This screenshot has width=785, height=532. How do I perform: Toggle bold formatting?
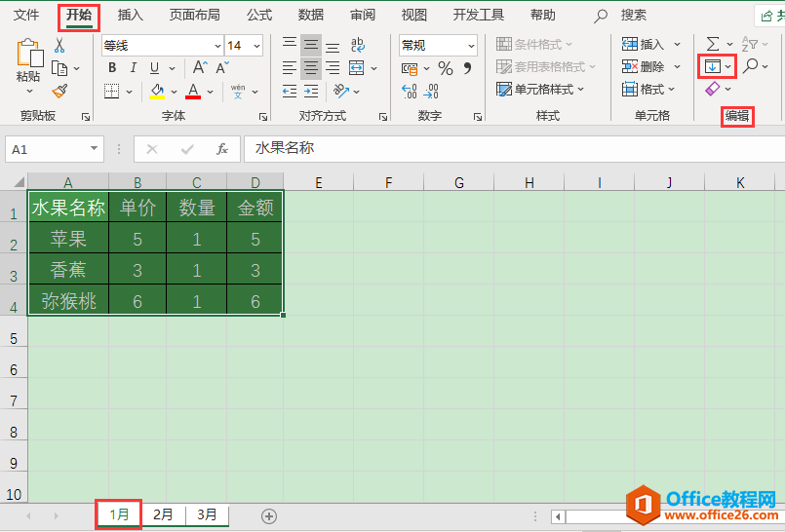coord(112,67)
